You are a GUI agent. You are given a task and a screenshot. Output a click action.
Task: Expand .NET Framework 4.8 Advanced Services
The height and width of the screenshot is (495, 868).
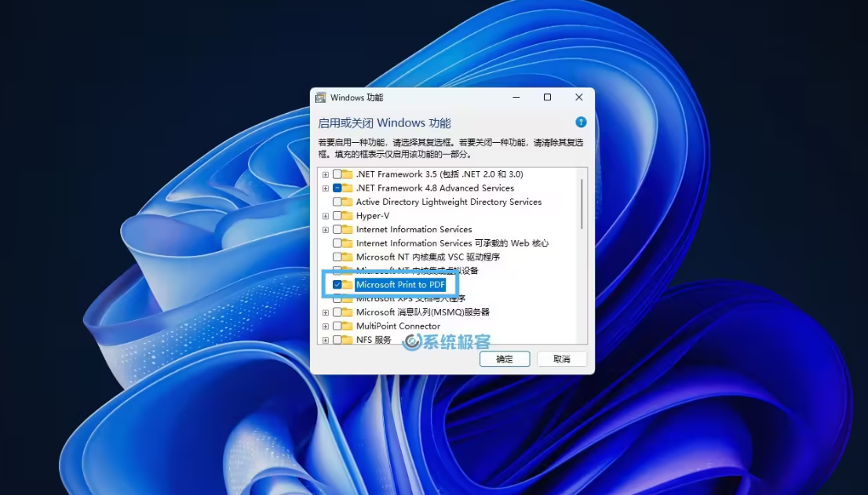click(326, 188)
